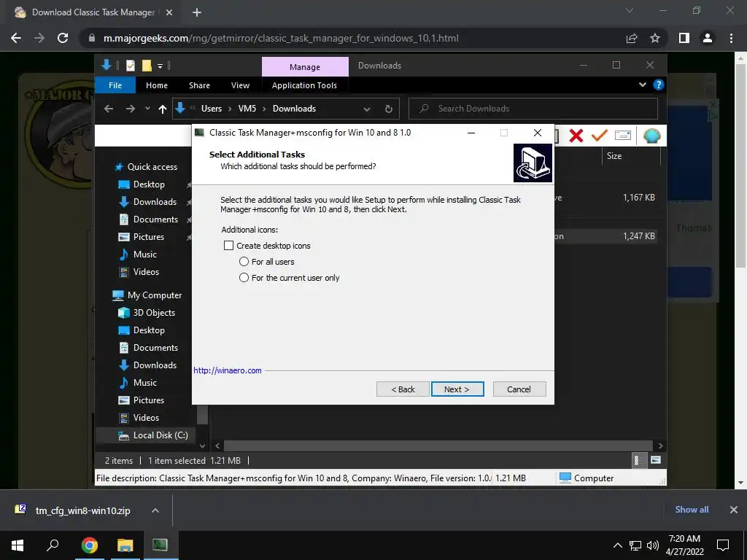Open the customize quick access toolbar dropdown
This screenshot has height=560, width=747.
tap(160, 66)
